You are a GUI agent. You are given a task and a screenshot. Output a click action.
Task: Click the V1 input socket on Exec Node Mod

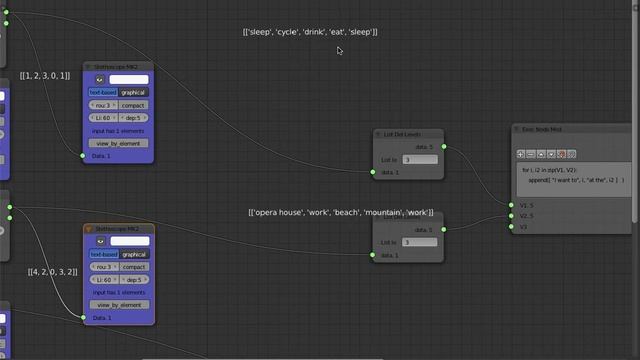[511, 205]
